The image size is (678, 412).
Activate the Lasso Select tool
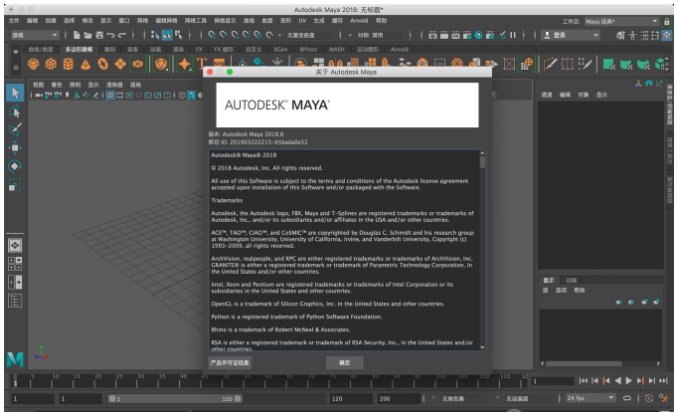15,112
